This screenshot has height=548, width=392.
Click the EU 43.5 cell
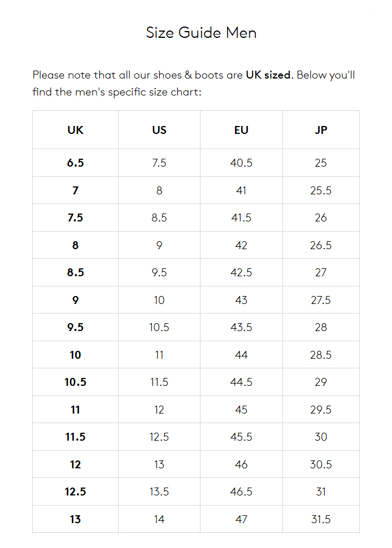coord(241,327)
